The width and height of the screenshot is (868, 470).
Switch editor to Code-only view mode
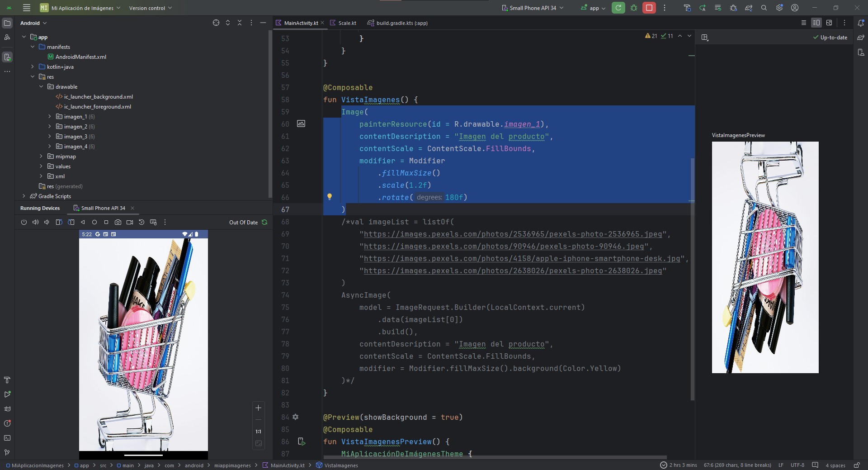tap(803, 23)
